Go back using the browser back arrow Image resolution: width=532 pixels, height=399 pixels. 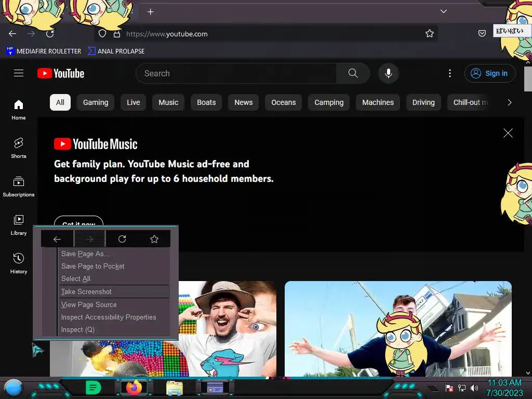click(x=12, y=34)
